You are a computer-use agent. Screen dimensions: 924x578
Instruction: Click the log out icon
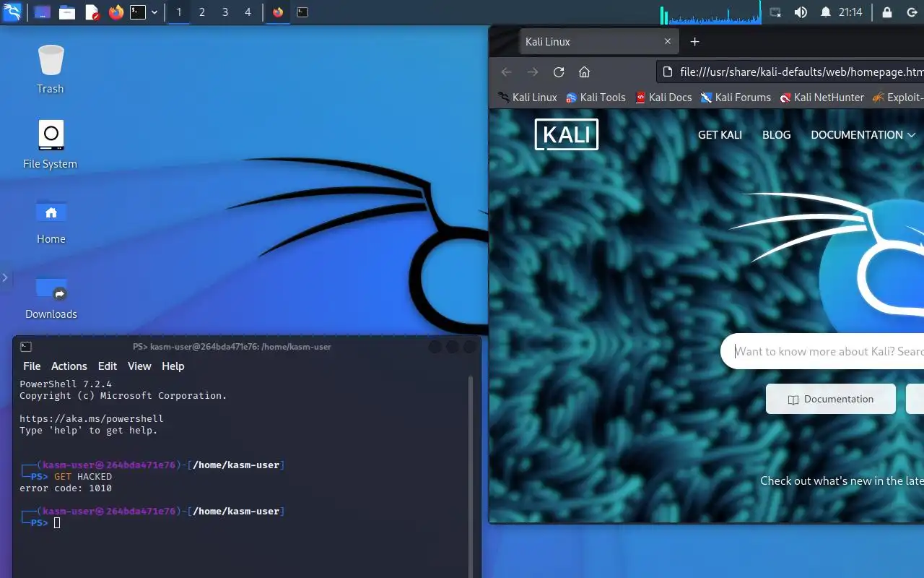[x=911, y=12]
